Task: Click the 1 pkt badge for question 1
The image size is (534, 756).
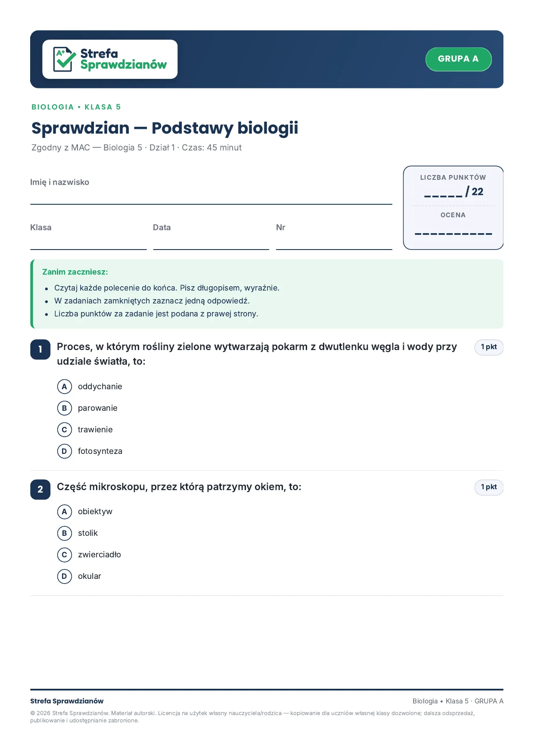Action: tap(489, 347)
